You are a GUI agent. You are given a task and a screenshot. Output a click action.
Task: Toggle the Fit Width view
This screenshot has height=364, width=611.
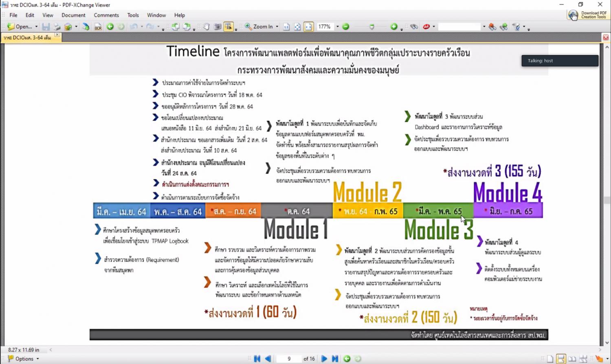(308, 26)
